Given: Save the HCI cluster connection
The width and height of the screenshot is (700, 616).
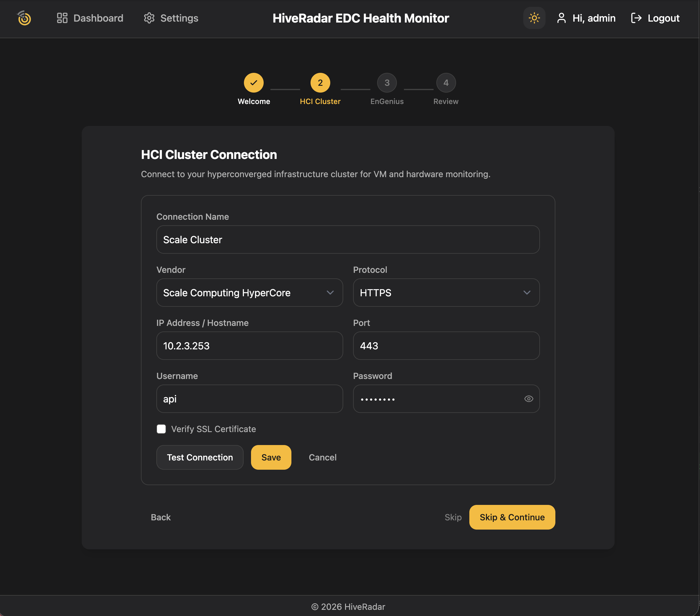Looking at the screenshot, I should (x=271, y=458).
